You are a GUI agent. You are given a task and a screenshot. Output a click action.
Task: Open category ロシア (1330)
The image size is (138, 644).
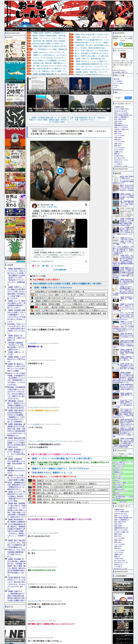coord(119,150)
